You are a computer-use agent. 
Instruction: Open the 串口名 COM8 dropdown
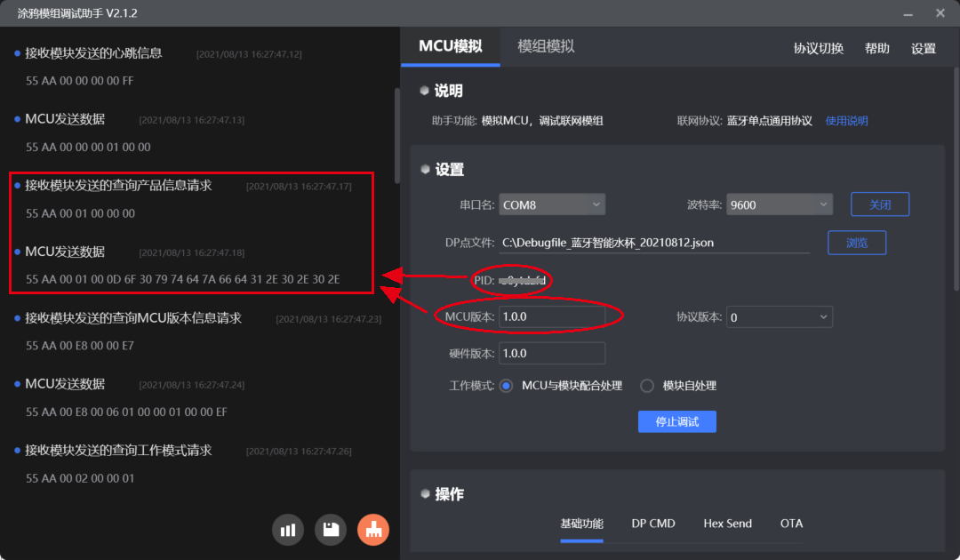coord(552,204)
